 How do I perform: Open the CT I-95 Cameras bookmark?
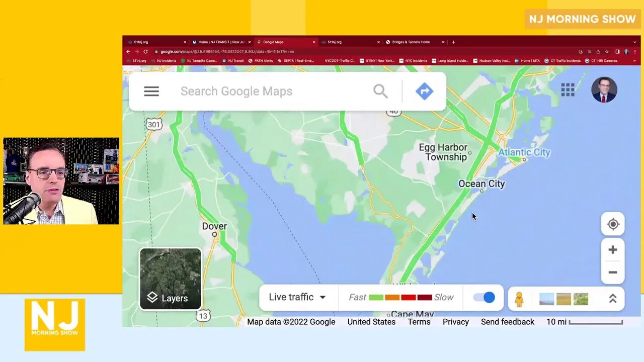[x=601, y=61]
